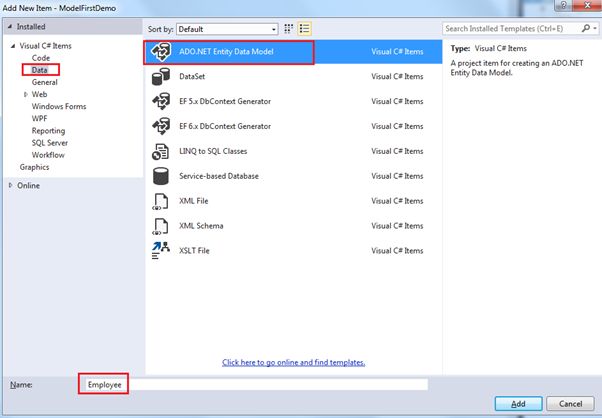Click the Visual C# Items tree label
This screenshot has height=418, width=602.
click(x=45, y=46)
